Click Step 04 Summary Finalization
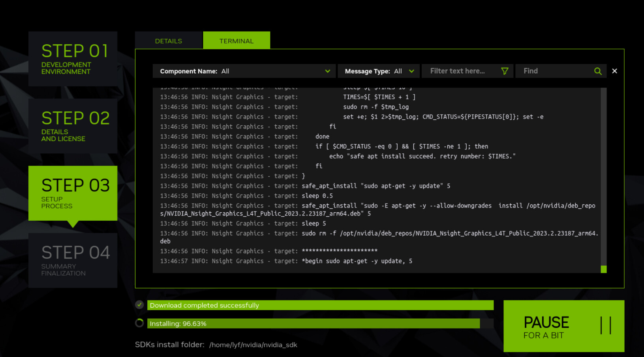Screen dimensions: 644x357 point(73,261)
